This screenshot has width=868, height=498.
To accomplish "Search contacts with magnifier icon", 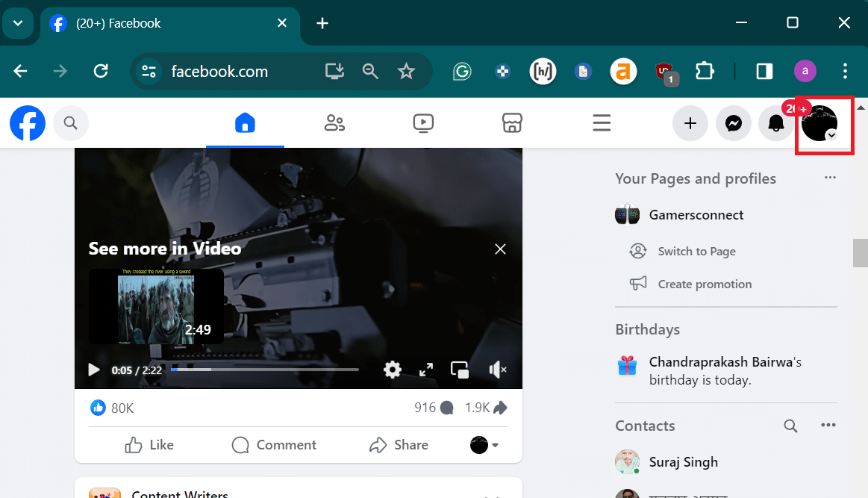I will [790, 426].
